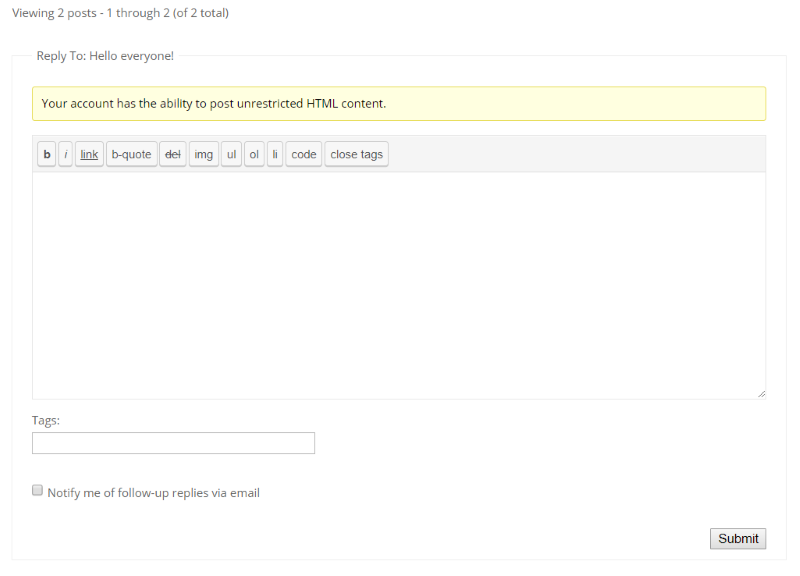800x576 pixels.
Task: Click the Reply To: Hello everyone! heading
Action: (x=105, y=56)
